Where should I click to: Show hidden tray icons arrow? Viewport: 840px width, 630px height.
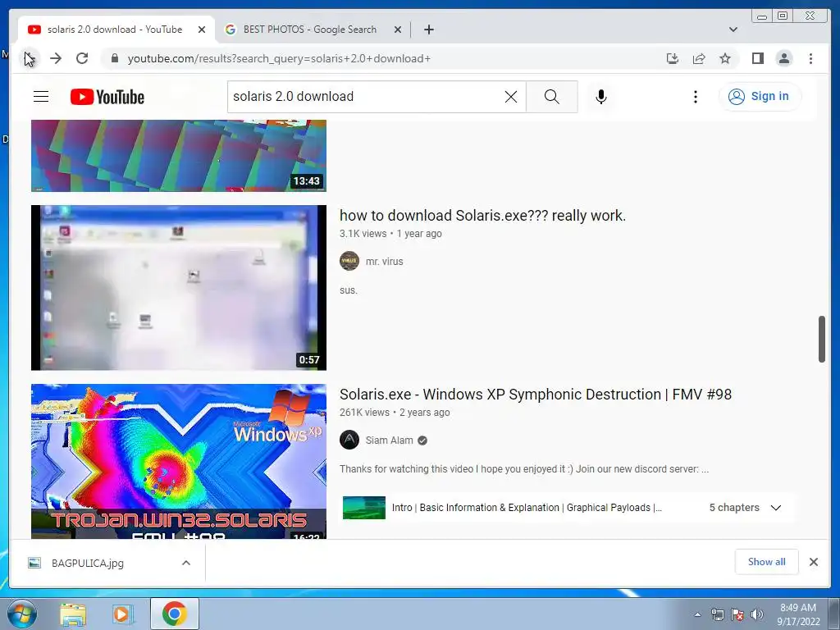(697, 614)
